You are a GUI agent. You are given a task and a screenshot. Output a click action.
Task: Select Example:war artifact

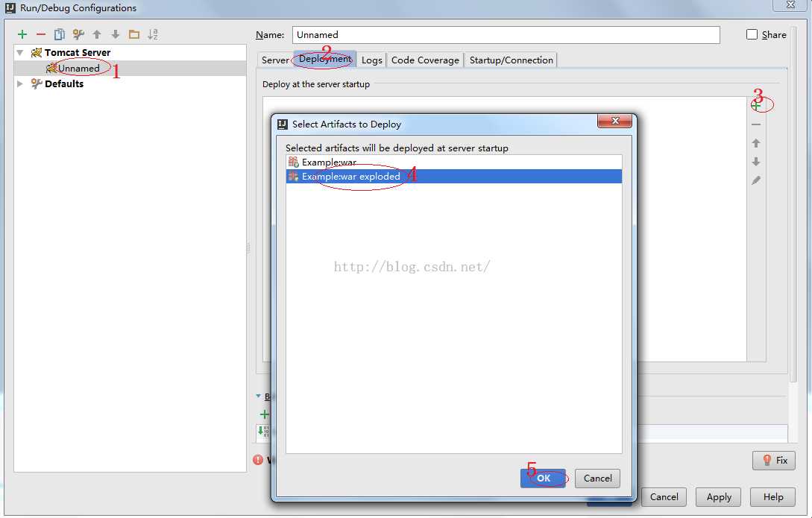tap(453, 162)
